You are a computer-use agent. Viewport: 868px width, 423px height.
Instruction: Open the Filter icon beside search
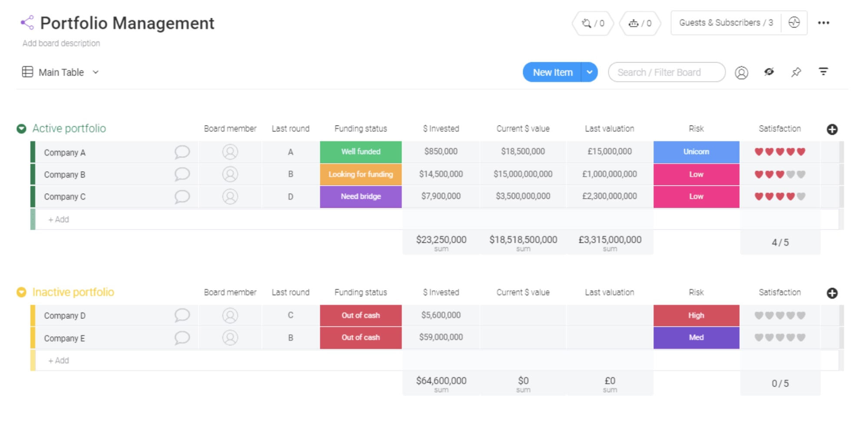(x=824, y=72)
